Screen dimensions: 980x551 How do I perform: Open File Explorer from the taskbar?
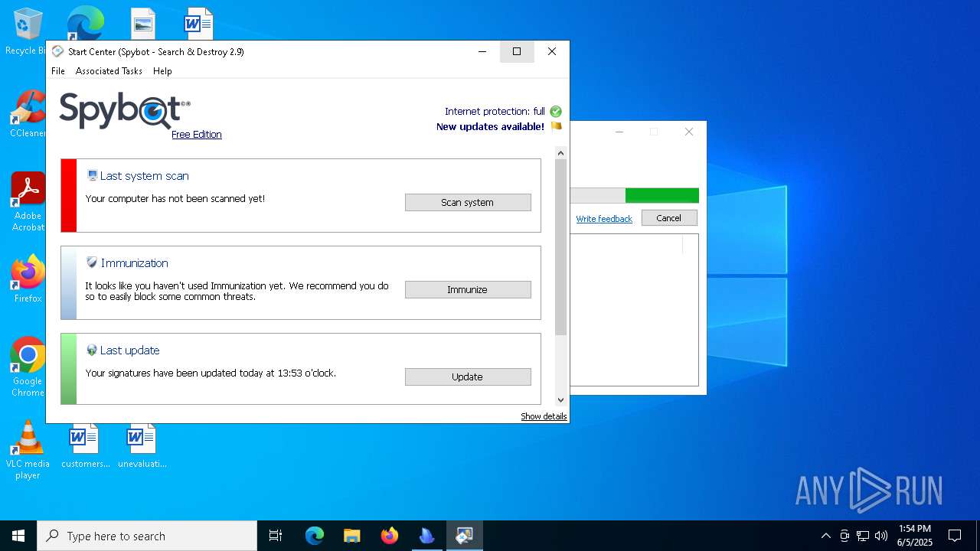coord(352,536)
